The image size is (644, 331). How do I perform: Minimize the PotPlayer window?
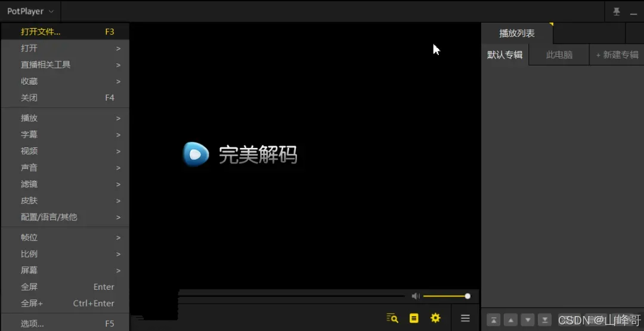634,13
